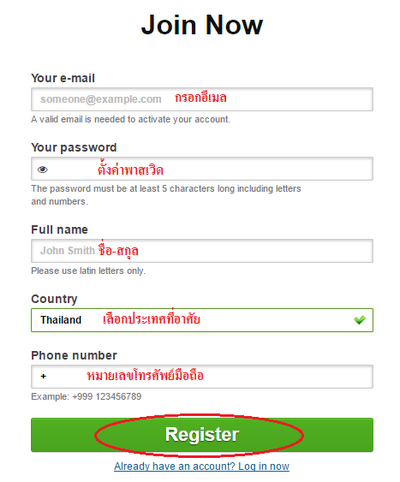Focus the Full name input field

click(202, 251)
